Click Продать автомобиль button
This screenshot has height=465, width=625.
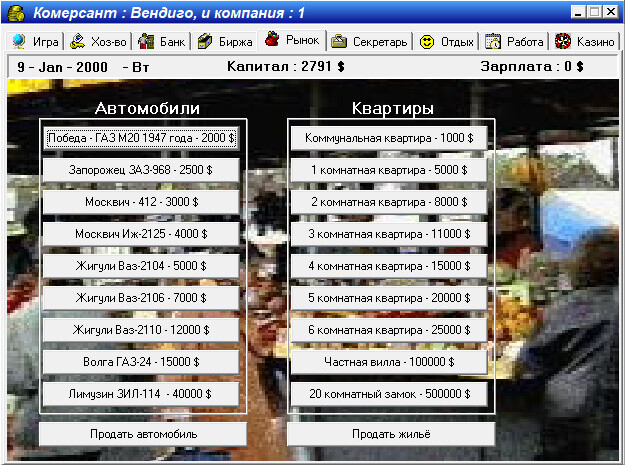coord(143,434)
